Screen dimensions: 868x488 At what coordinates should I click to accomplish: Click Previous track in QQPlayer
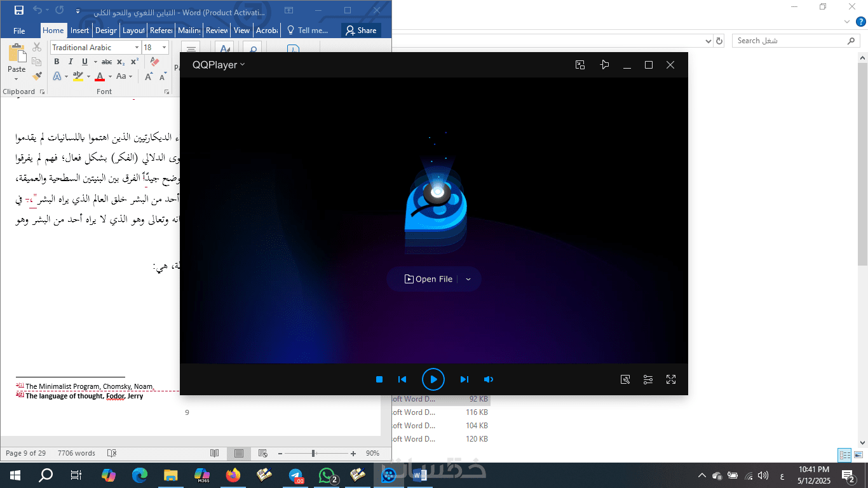pyautogui.click(x=402, y=379)
